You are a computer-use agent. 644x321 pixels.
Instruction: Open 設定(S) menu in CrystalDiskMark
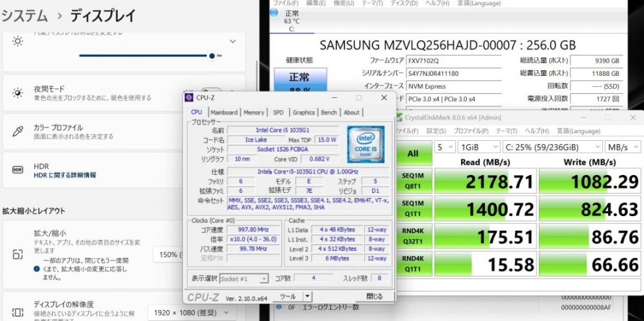tap(436, 131)
